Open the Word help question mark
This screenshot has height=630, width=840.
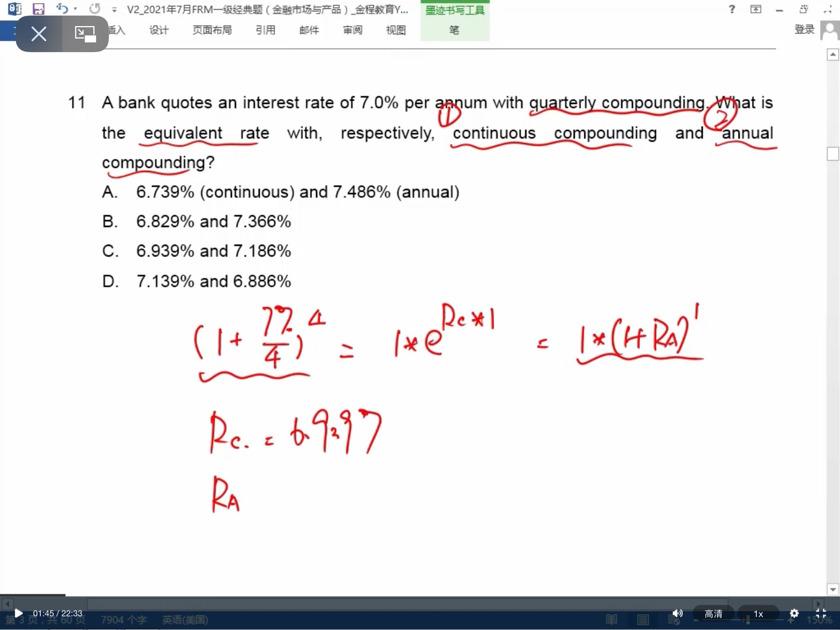point(732,9)
